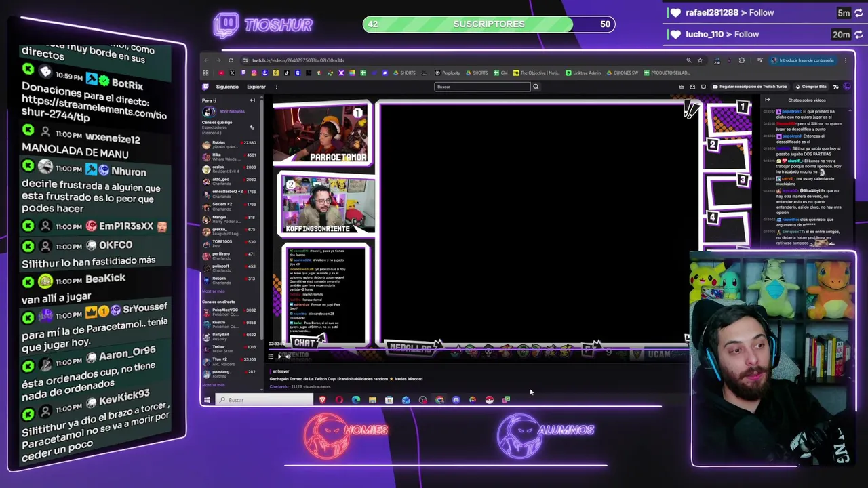Click the Comprar Bits button
Screen dimensions: 868x488
[811, 87]
